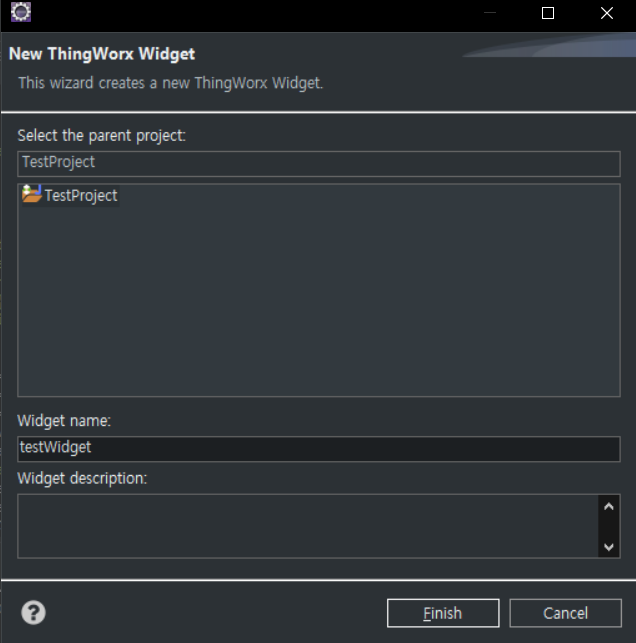This screenshot has width=636, height=643.
Task: Click the "Widget name:" label
Action: [x=64, y=421]
